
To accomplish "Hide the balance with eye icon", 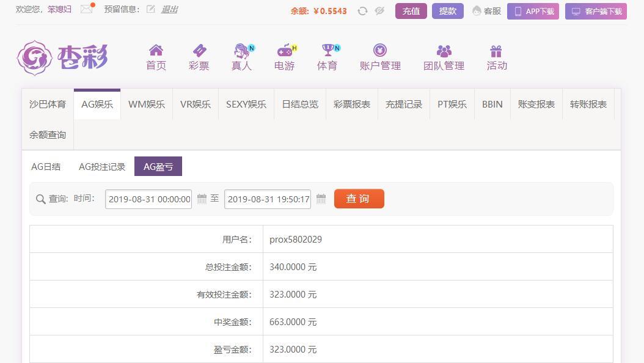I will click(379, 11).
